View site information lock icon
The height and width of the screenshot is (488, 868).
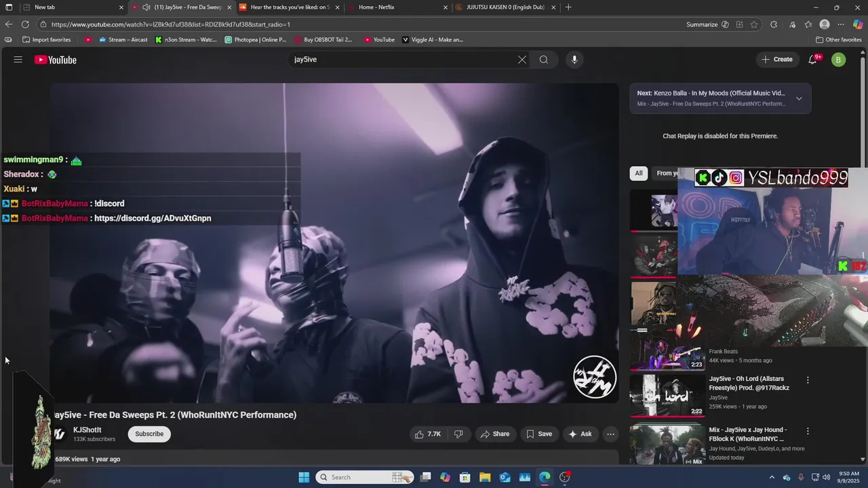[43, 24]
